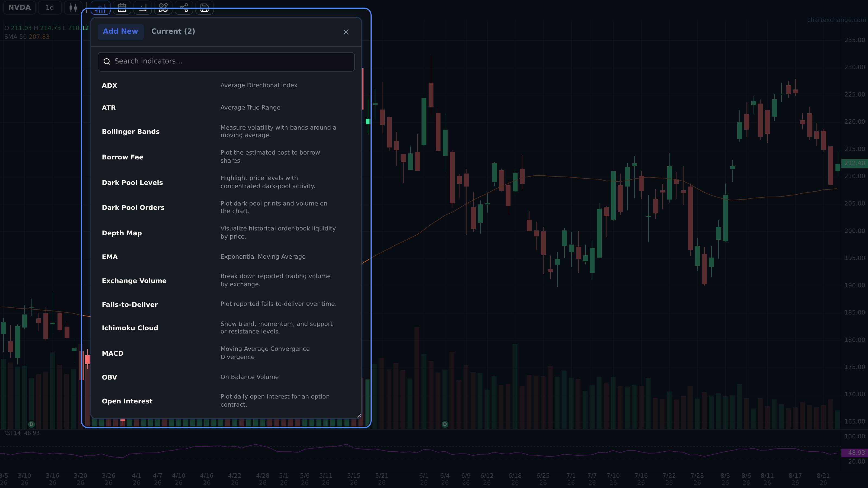Add the Bollinger Bands indicator

tap(226, 132)
